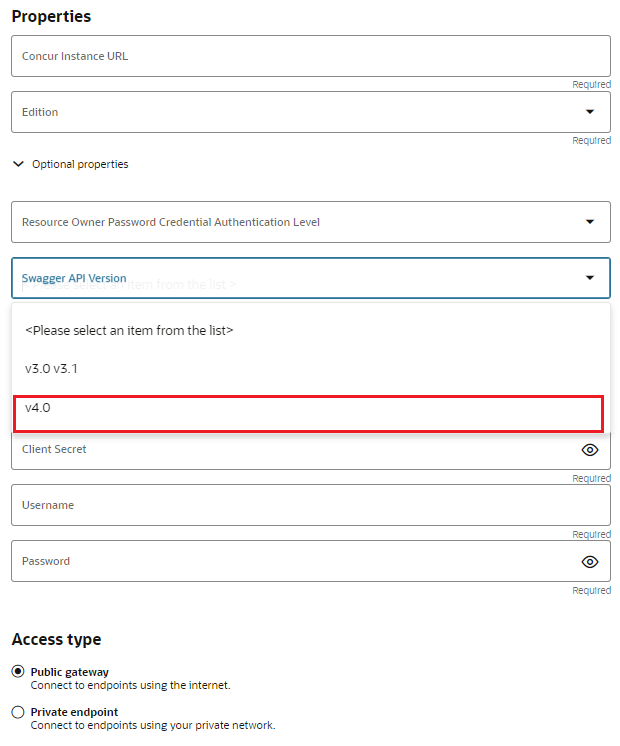
Task: Select the Public gateway radio button
Action: (18, 672)
